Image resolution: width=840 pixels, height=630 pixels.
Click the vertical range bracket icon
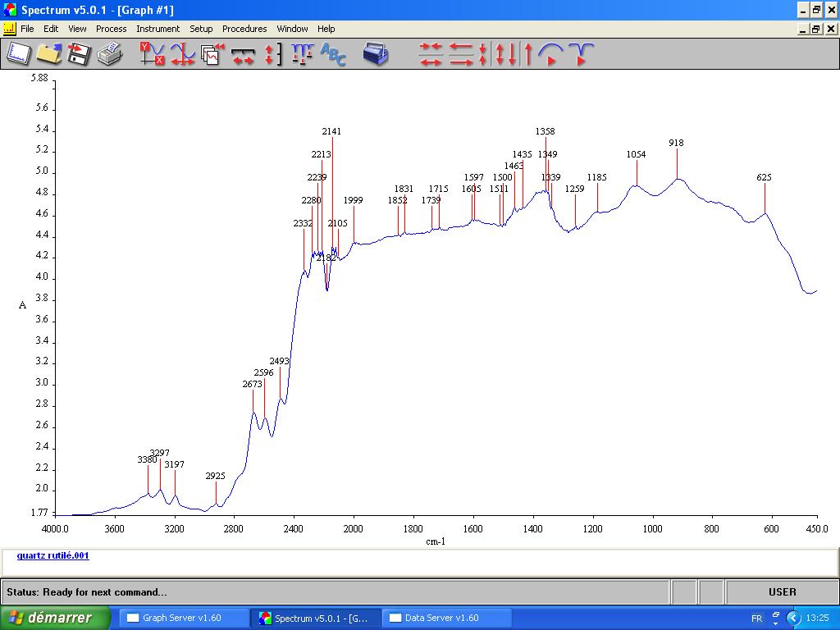click(273, 54)
